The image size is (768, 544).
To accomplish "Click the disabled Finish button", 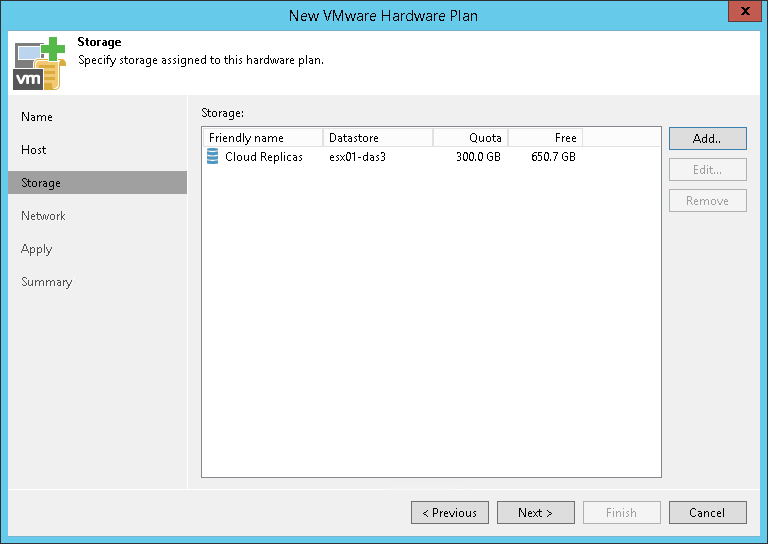I will coord(622,513).
